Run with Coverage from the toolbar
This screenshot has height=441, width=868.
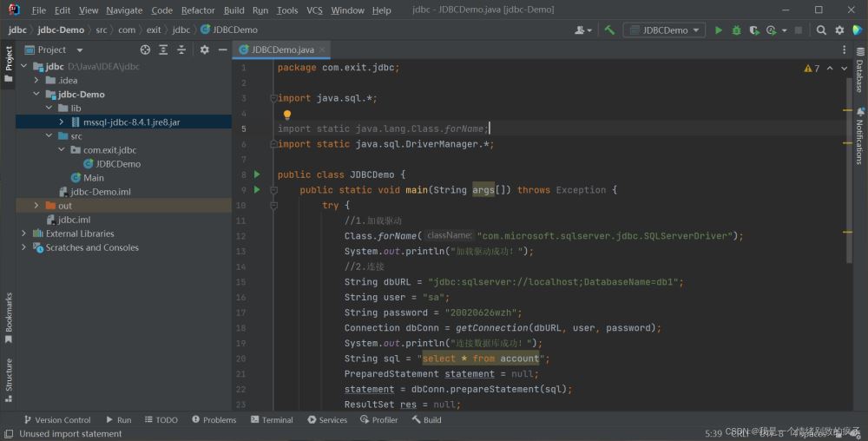[753, 30]
